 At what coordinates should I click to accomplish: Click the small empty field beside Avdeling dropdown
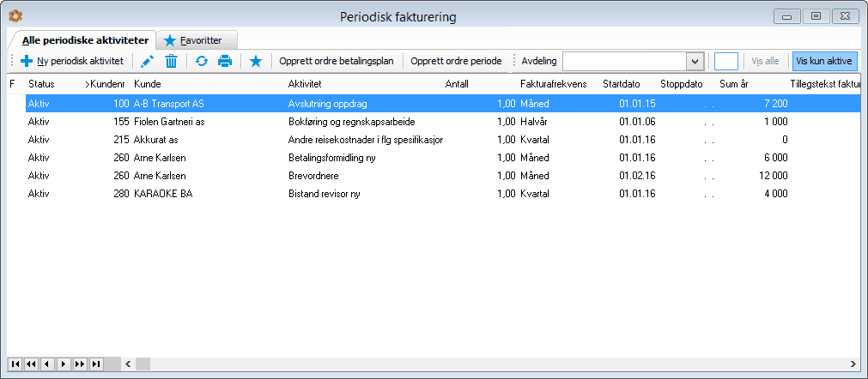click(x=726, y=62)
